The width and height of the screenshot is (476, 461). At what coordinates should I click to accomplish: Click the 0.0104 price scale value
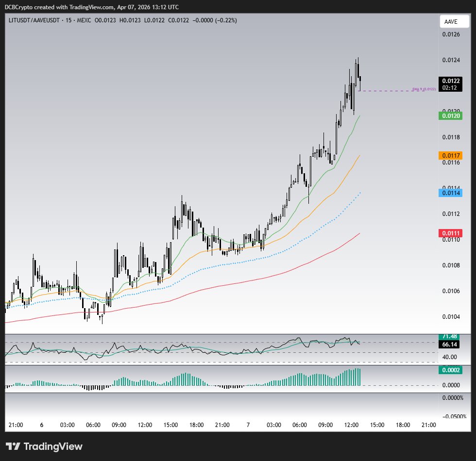click(451, 316)
